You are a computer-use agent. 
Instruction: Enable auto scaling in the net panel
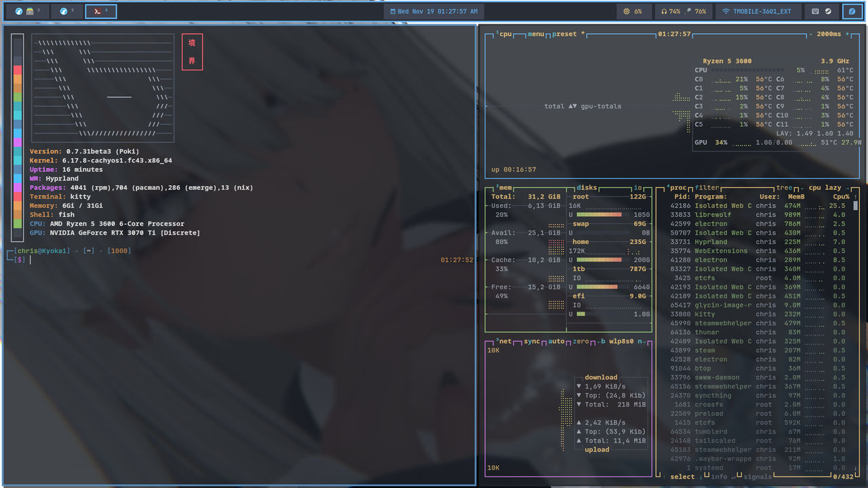tap(556, 342)
